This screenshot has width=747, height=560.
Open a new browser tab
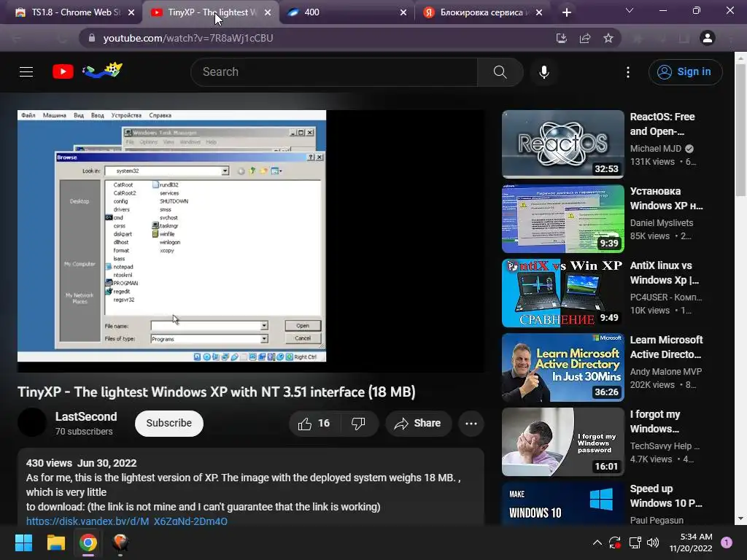click(x=566, y=12)
